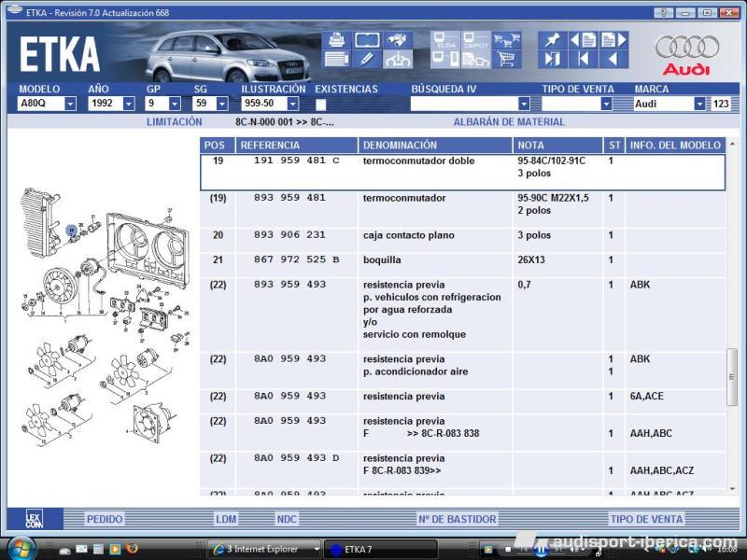Viewport: 747px width, 560px height.
Task: Select row 893 959 493 resistencia previa
Action: click(x=462, y=315)
